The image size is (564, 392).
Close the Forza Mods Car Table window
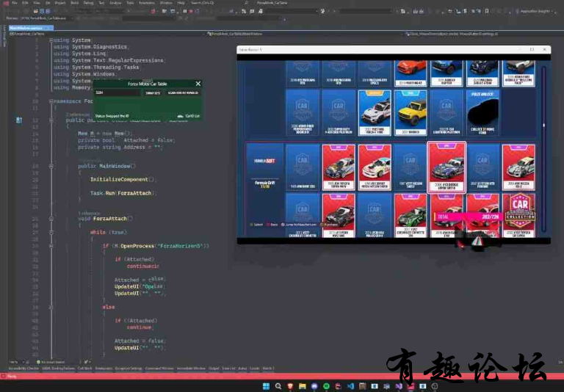pos(198,84)
